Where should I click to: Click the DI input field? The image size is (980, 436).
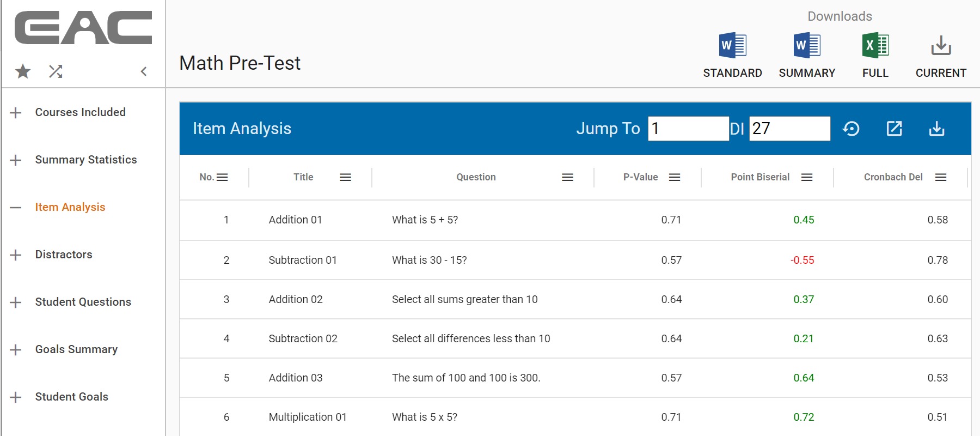tap(789, 129)
